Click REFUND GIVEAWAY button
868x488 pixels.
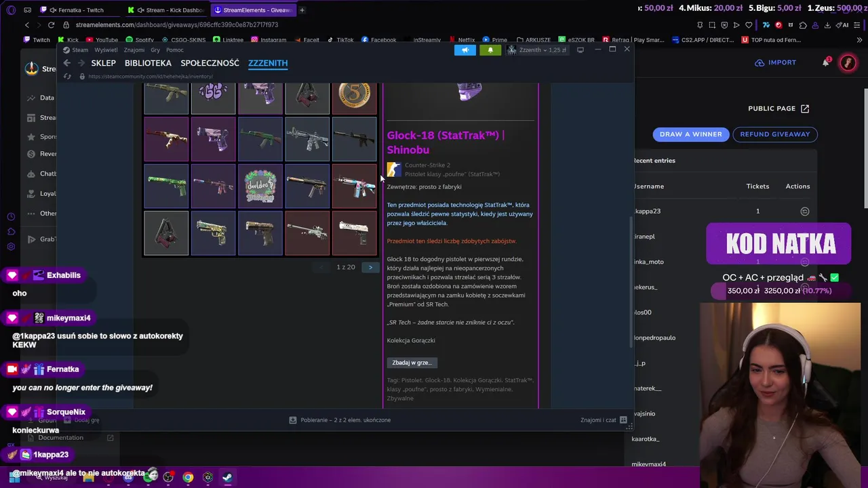click(775, 134)
